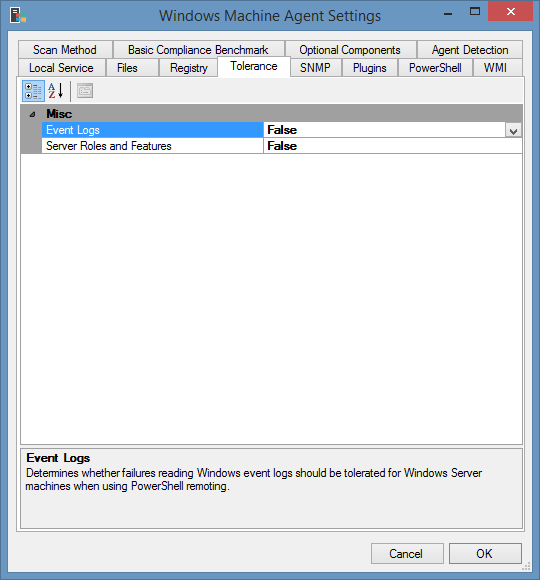Switch to the Scan Method tab
The height and width of the screenshot is (580, 540).
tap(65, 50)
